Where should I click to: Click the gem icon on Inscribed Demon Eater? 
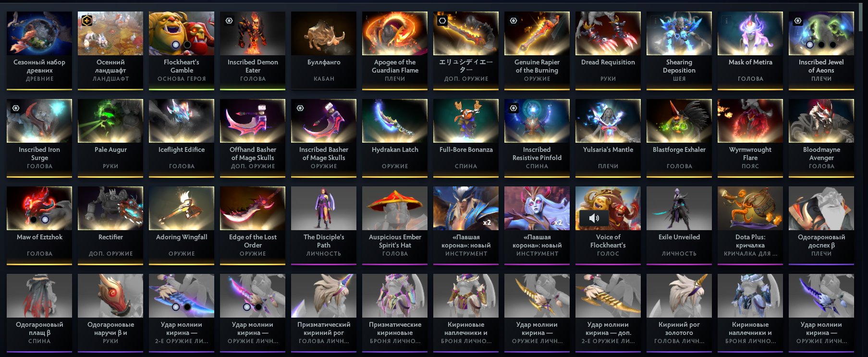click(x=229, y=21)
